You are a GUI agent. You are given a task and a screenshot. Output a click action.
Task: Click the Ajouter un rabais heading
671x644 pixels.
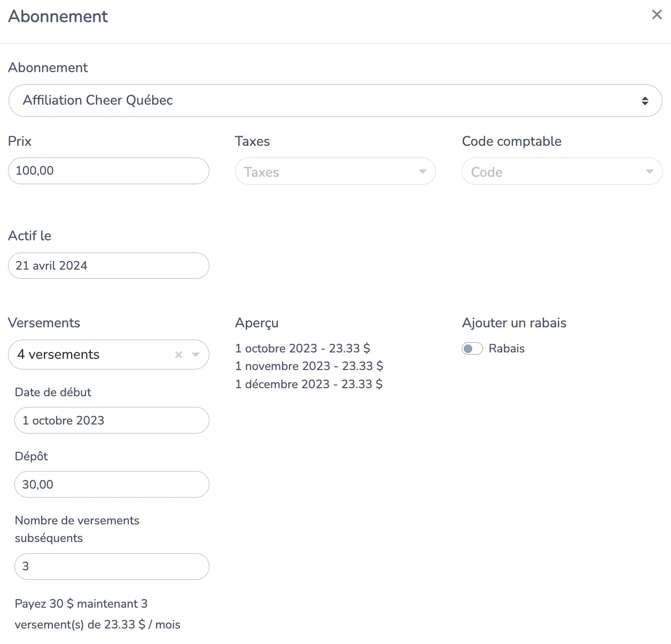(514, 323)
